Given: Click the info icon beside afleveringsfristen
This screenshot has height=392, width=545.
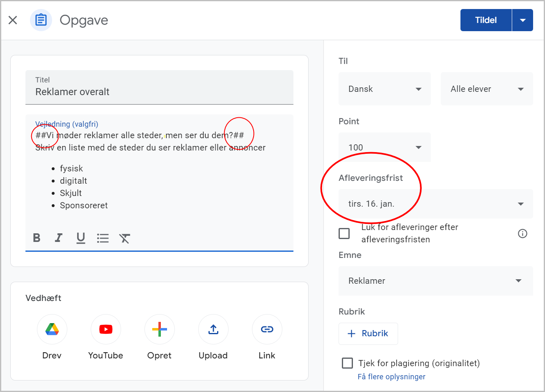Looking at the screenshot, I should (522, 233).
